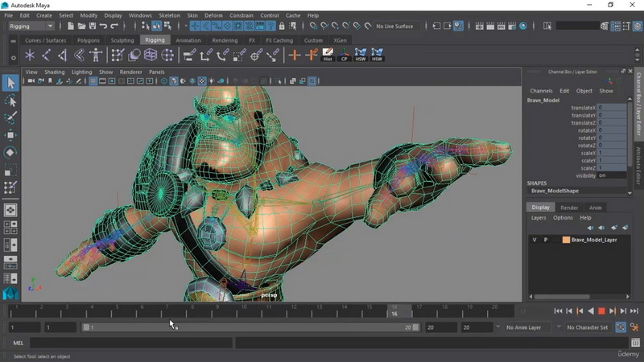644x362 pixels.
Task: Toggle auto keyframe button
Action: tap(621, 327)
